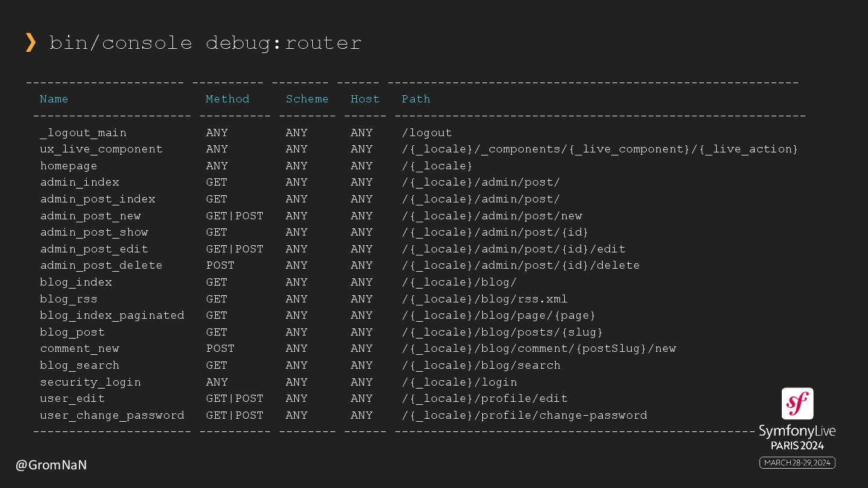This screenshot has width=868, height=488.
Task: Click the Symfony logo icon
Action: click(797, 404)
